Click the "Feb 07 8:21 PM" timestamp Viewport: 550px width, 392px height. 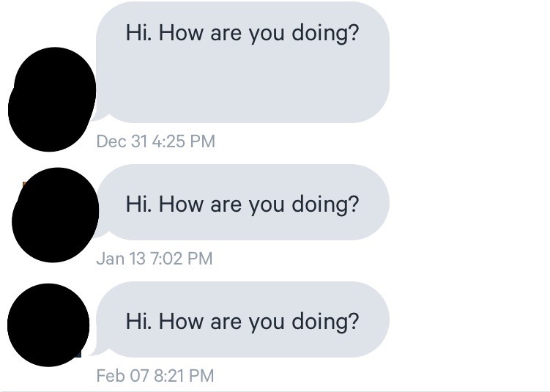coord(155,375)
